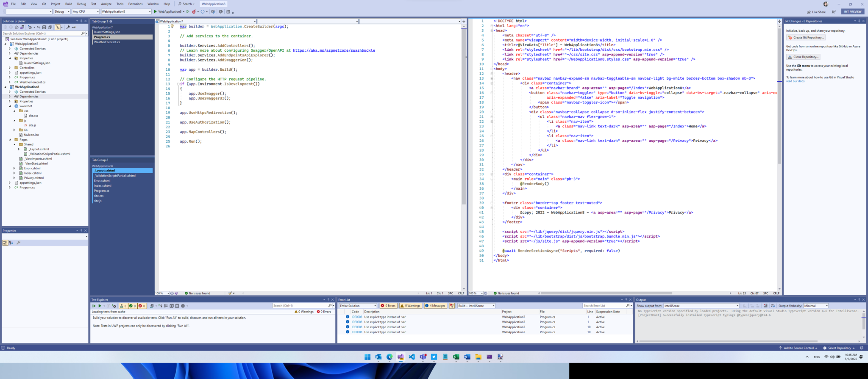Expand Controllers folder in Solution Explorer
Screen dimensions: 868x379
tap(10, 68)
